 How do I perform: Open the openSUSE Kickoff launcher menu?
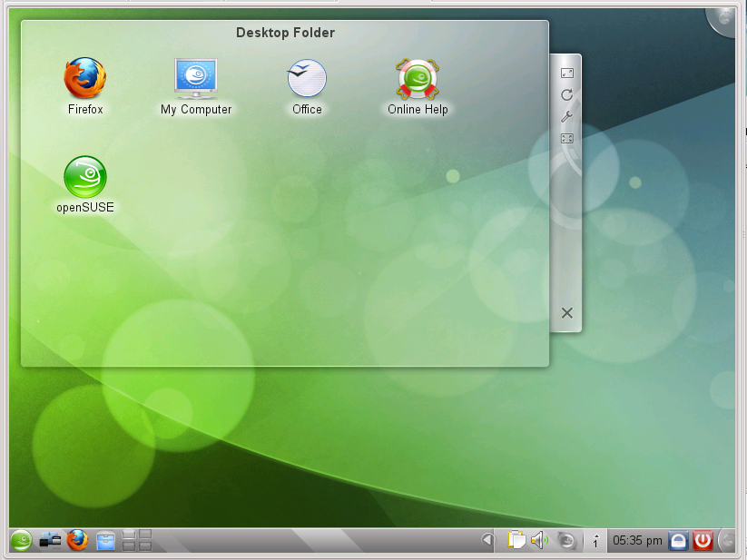click(x=21, y=540)
